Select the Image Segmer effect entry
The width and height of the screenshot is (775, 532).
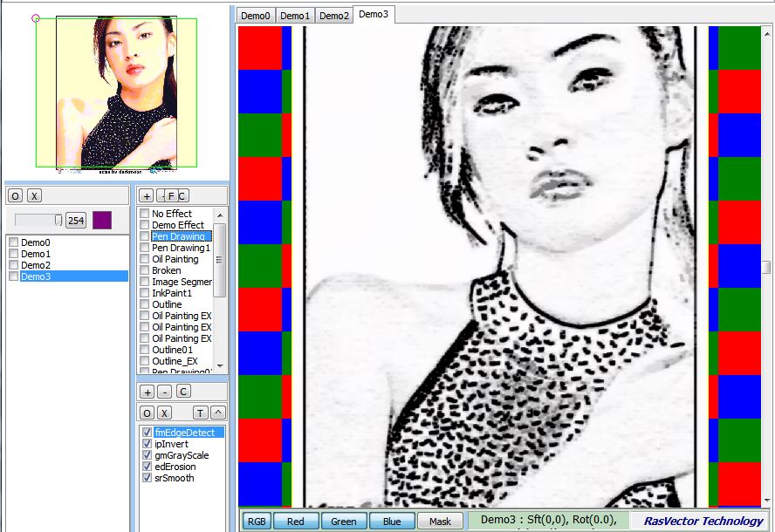(182, 282)
